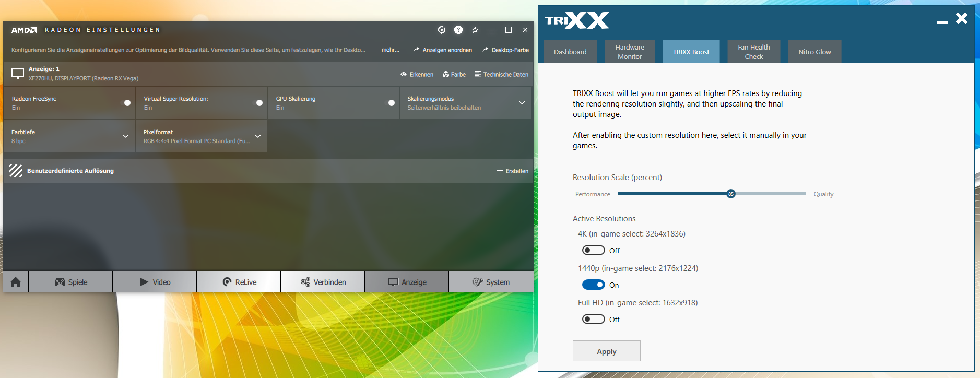The width and height of the screenshot is (980, 378).
Task: Open the Hardware Monitor tab
Action: (x=630, y=52)
